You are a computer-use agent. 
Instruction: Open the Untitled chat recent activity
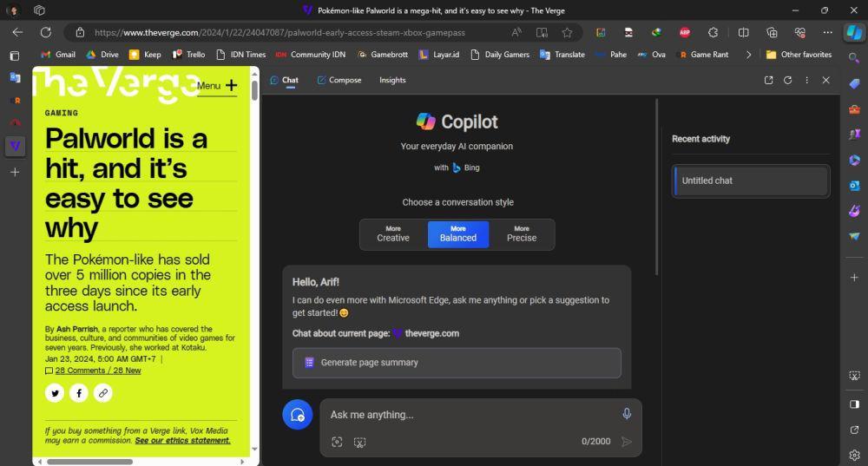[x=751, y=181]
